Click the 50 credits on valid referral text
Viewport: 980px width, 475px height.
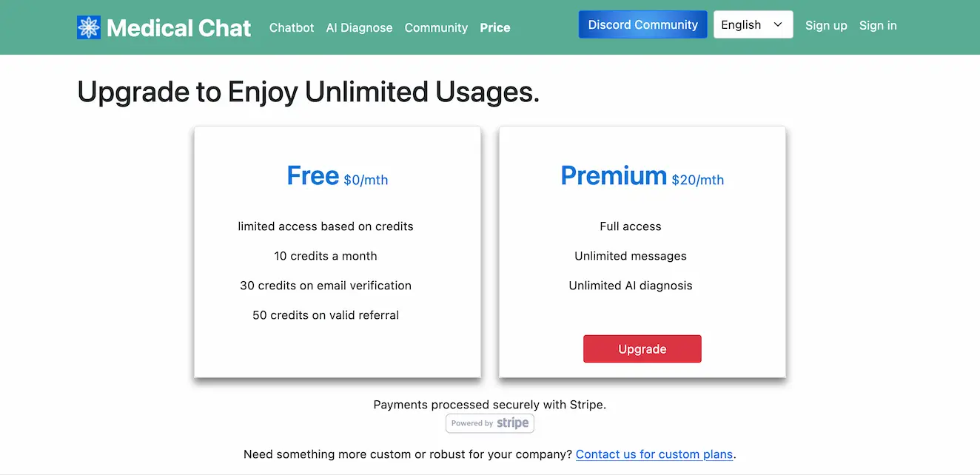tap(326, 315)
